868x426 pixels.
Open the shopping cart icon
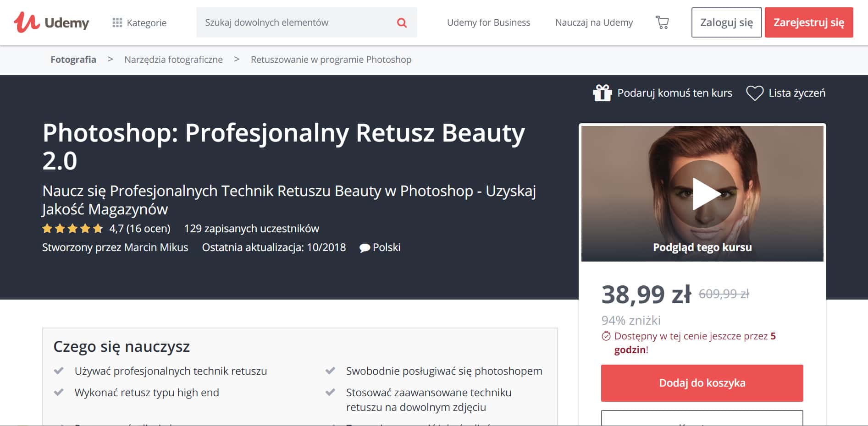click(x=662, y=22)
